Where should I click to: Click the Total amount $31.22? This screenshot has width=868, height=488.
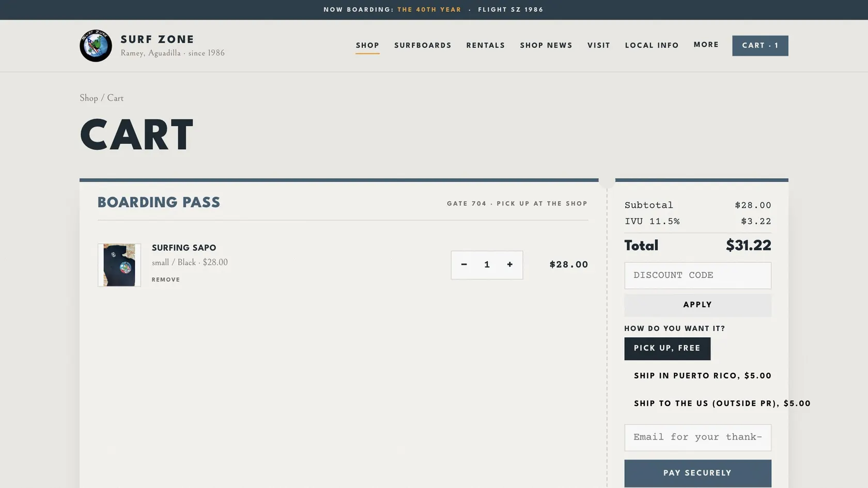748,245
